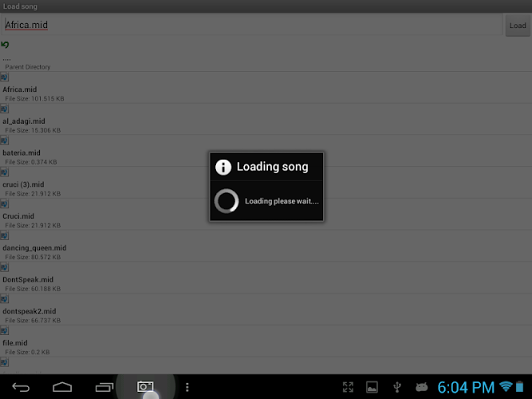The image size is (532, 399).
Task: Click the Load button
Action: (x=518, y=26)
